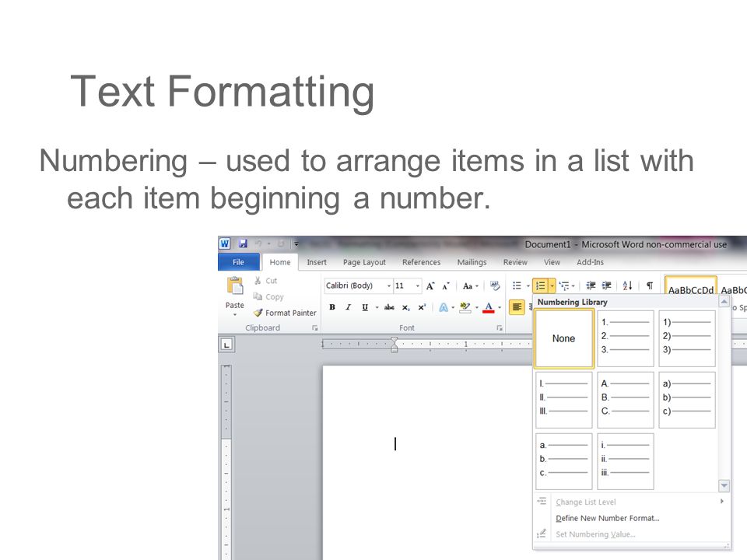The width and height of the screenshot is (747, 560).
Task: Open the Numbering dropdown arrow
Action: 552,285
